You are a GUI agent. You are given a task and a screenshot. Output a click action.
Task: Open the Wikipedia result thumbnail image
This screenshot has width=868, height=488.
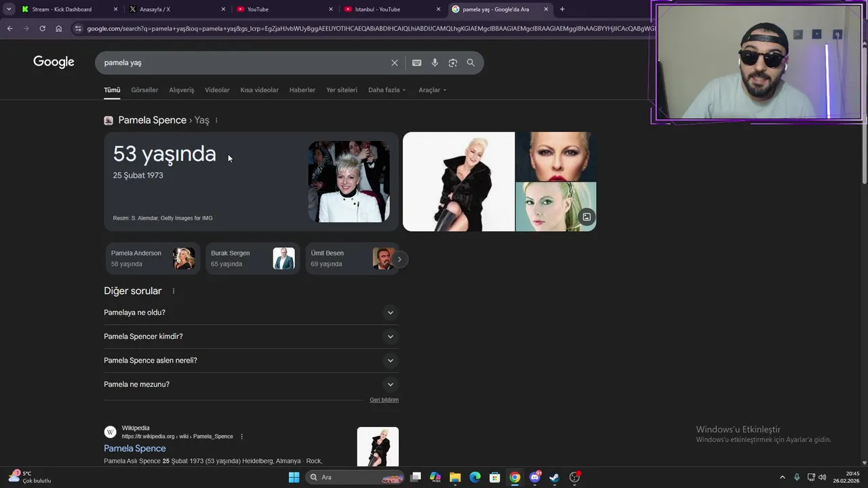(x=378, y=447)
